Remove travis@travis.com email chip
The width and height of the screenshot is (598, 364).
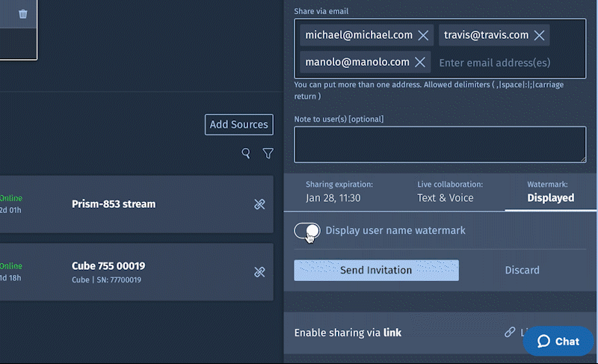pos(539,35)
